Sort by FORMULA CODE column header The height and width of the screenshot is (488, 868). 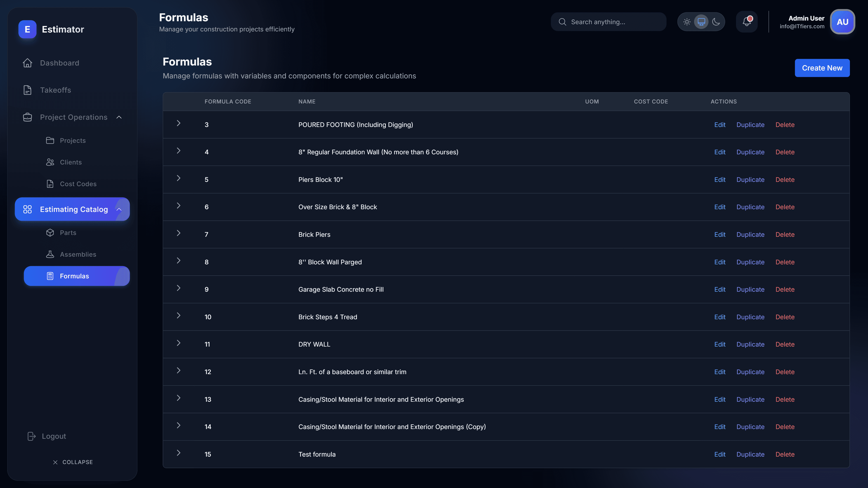tap(228, 101)
